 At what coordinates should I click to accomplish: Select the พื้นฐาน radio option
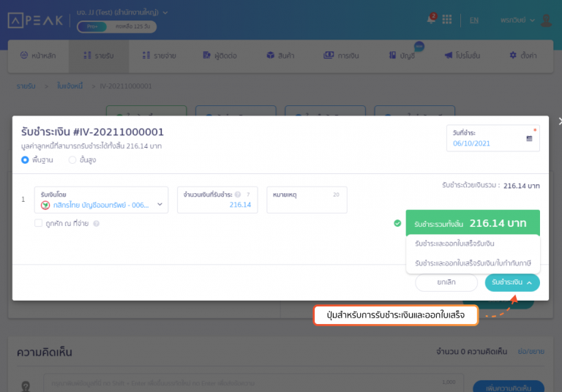click(26, 159)
